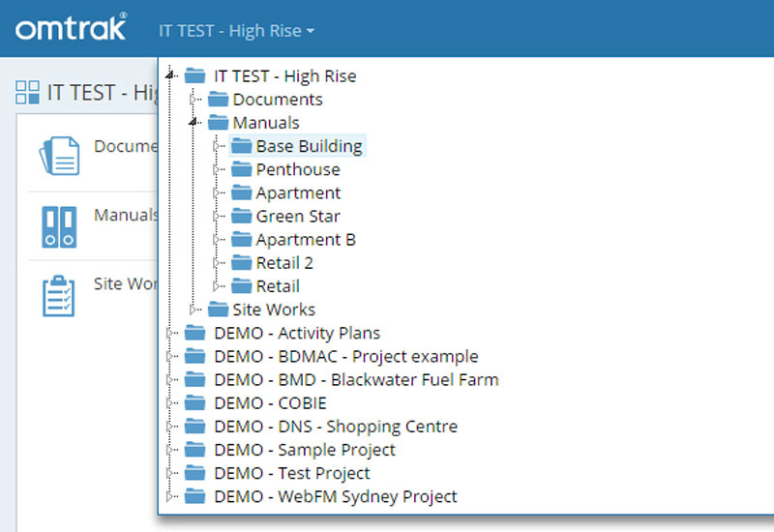Expand the DEMO - Activity Plans node

coord(170,333)
